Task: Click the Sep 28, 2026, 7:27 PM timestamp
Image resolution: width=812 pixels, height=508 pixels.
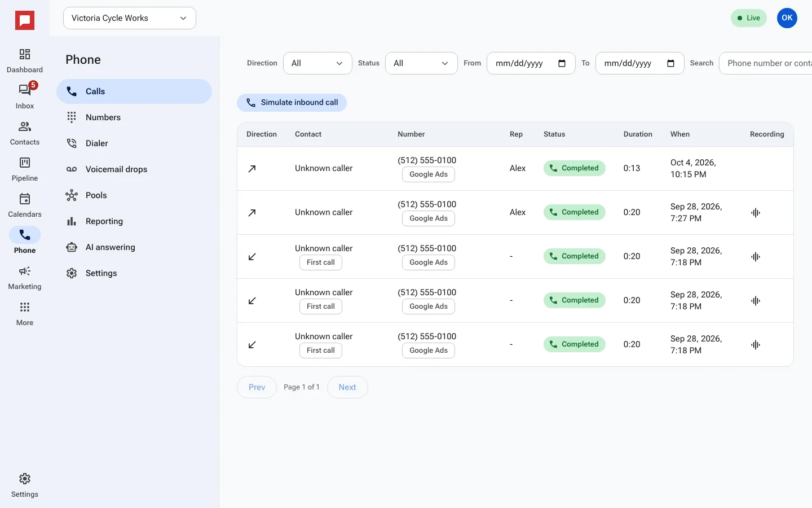Action: 696,212
